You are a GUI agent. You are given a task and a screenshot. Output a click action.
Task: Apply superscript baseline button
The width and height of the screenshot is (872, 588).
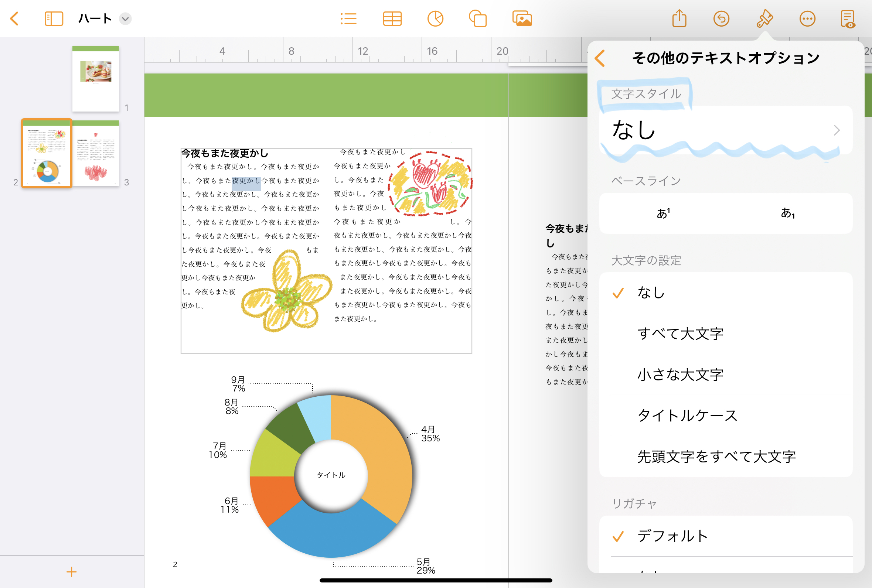point(663,213)
